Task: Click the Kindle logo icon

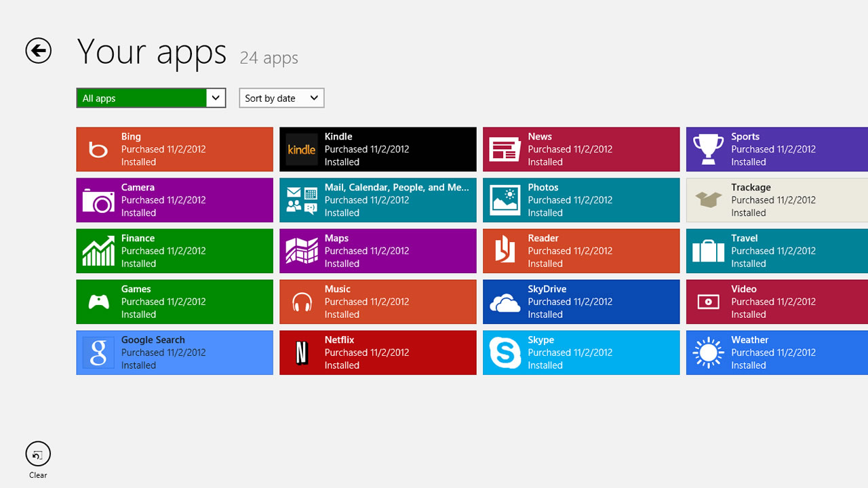Action: click(302, 149)
